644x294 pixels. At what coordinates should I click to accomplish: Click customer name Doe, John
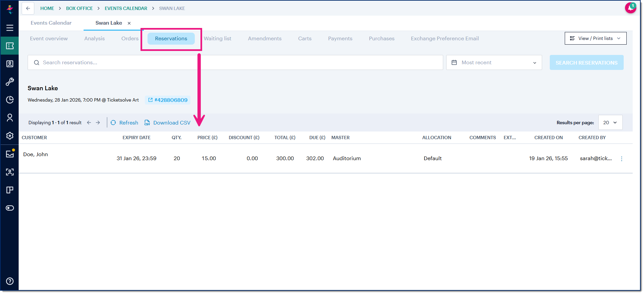(36, 154)
